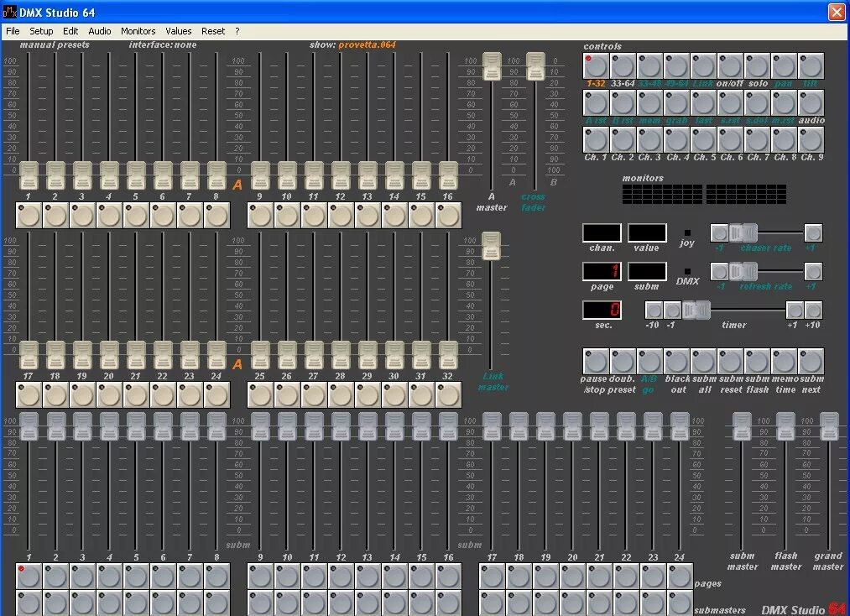
Task: Click the timer slider handle
Action: 696,311
